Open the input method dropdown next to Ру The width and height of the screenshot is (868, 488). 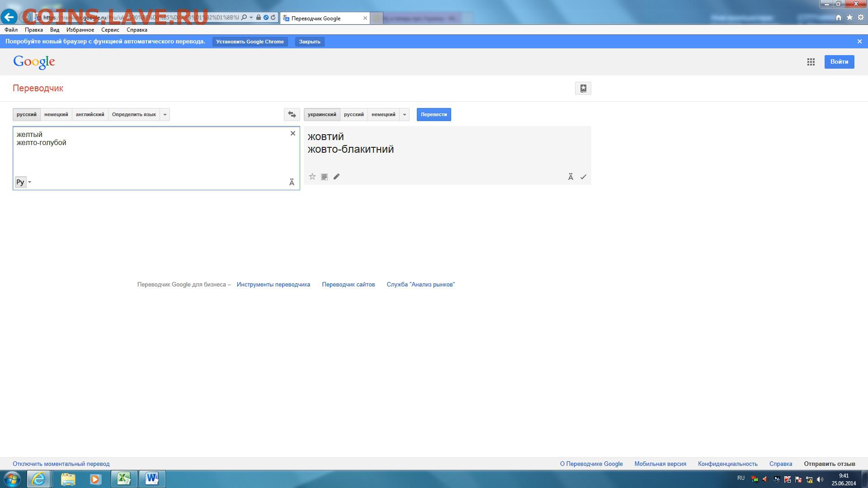click(30, 182)
